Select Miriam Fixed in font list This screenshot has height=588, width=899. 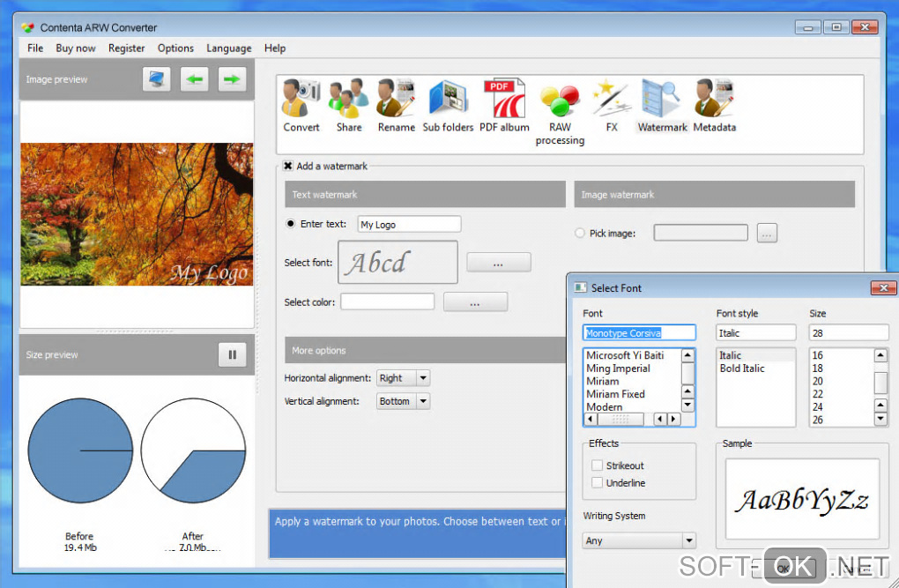click(x=615, y=394)
